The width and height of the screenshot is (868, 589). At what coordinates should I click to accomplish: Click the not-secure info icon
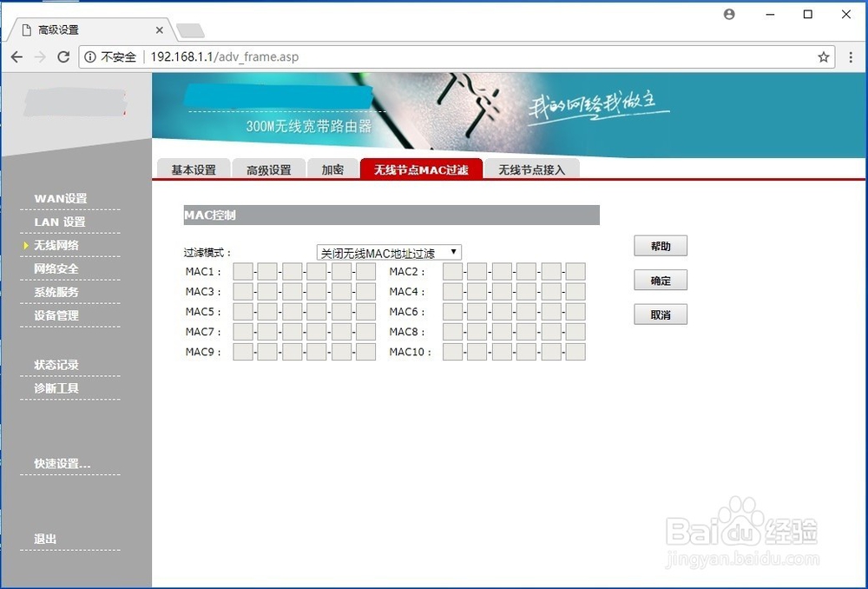click(x=90, y=57)
